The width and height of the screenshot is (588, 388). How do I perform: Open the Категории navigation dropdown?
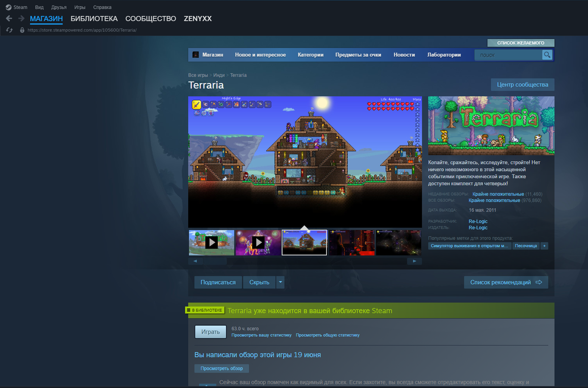click(x=311, y=55)
